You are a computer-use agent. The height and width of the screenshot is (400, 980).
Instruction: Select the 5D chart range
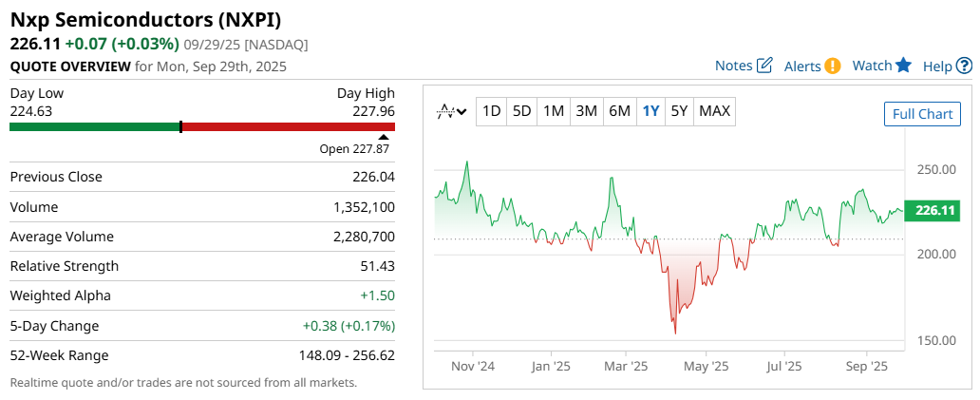click(x=522, y=111)
